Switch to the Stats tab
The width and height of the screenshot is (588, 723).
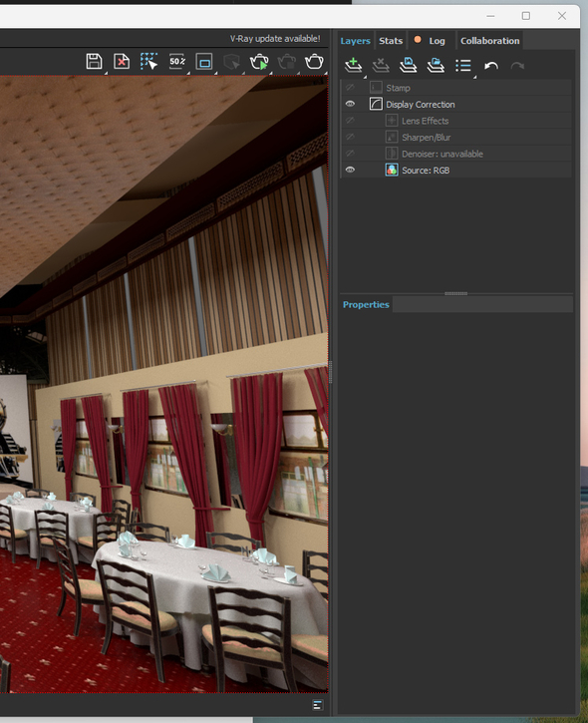(391, 41)
